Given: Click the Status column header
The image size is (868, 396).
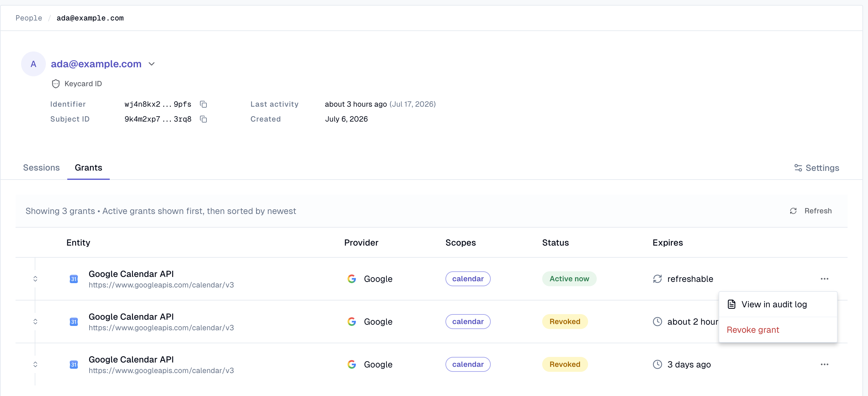Looking at the screenshot, I should (555, 243).
